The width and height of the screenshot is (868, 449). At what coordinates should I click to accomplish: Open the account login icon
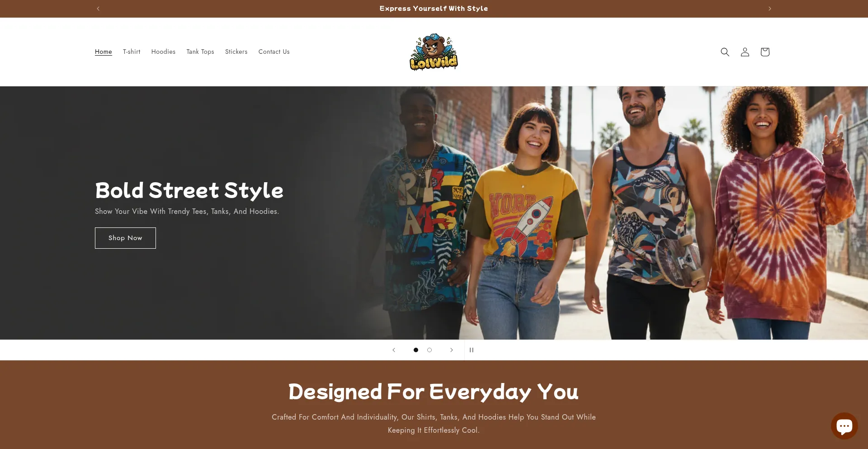[745, 52]
